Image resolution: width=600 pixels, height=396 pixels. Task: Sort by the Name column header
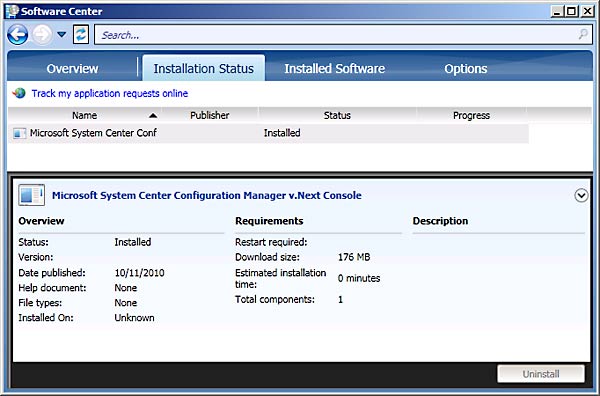85,115
